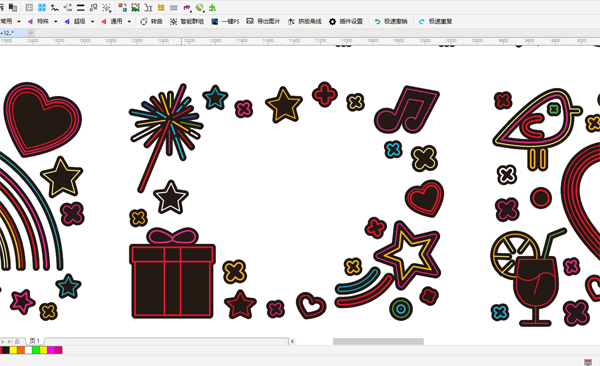The image size is (600, 366).
Task: Click the 转曲 convert-to-curves button
Action: (151, 21)
